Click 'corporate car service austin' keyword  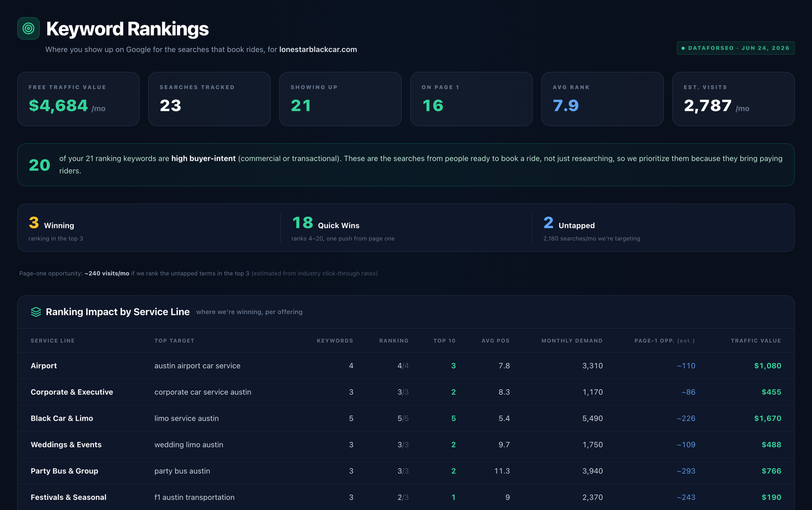click(x=202, y=392)
